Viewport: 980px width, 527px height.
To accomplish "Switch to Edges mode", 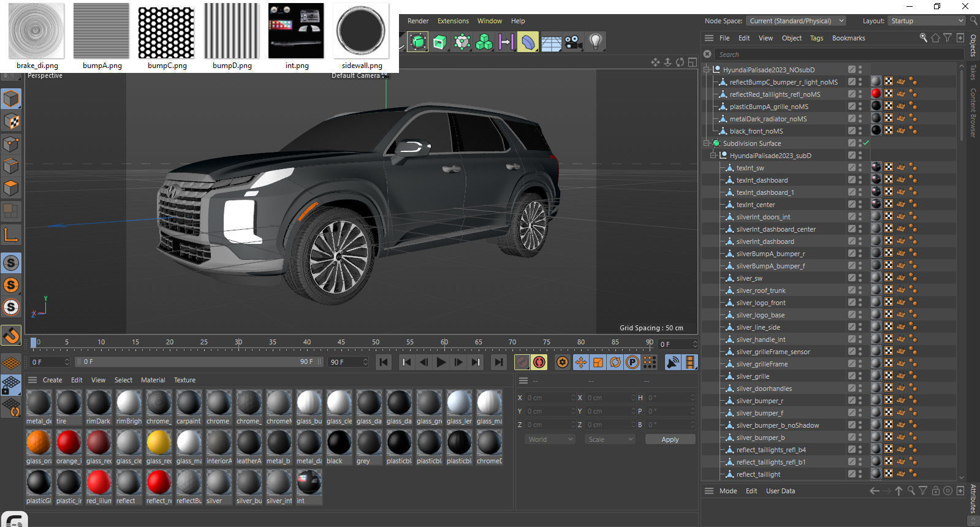I will pos(11,166).
